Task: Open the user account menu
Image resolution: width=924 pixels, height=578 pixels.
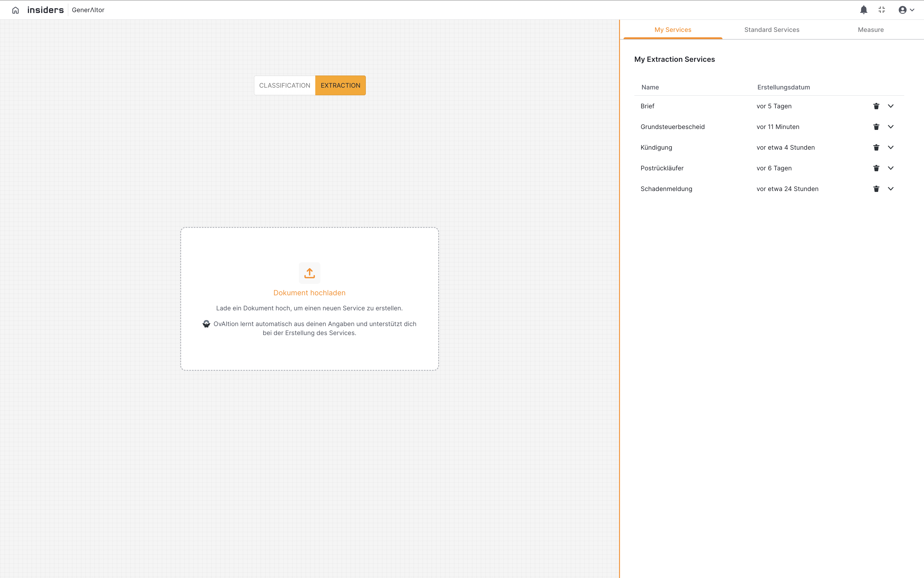Action: 906,10
